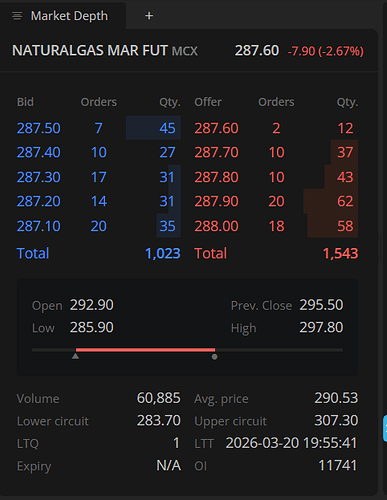The image size is (387, 500).
Task: Click bid quantity 27
Action: [167, 153]
